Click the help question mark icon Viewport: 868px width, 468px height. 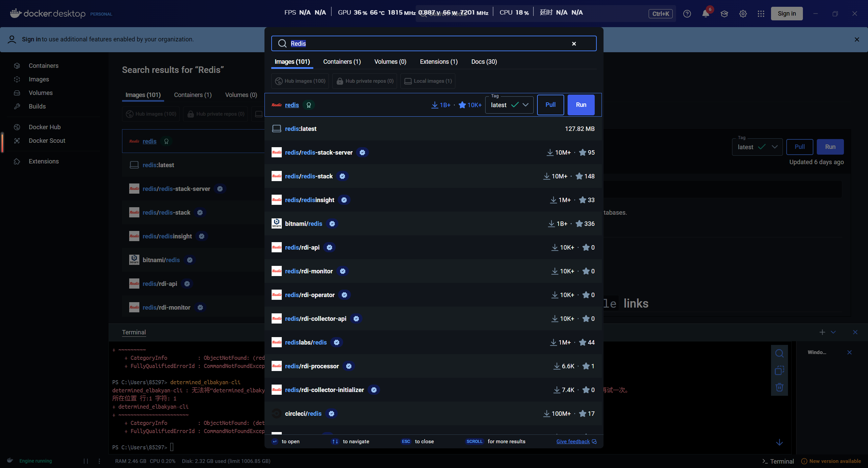click(x=687, y=14)
